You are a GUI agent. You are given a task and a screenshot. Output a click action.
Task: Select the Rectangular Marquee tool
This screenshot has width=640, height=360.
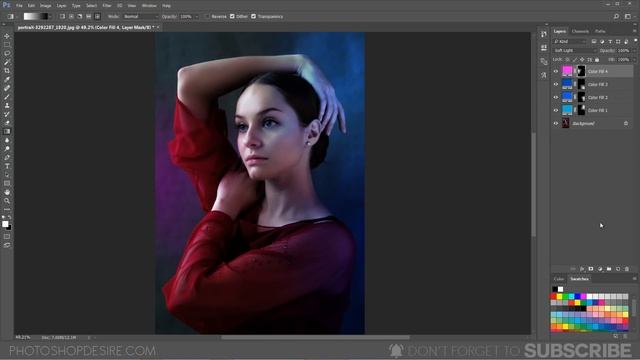(7, 44)
